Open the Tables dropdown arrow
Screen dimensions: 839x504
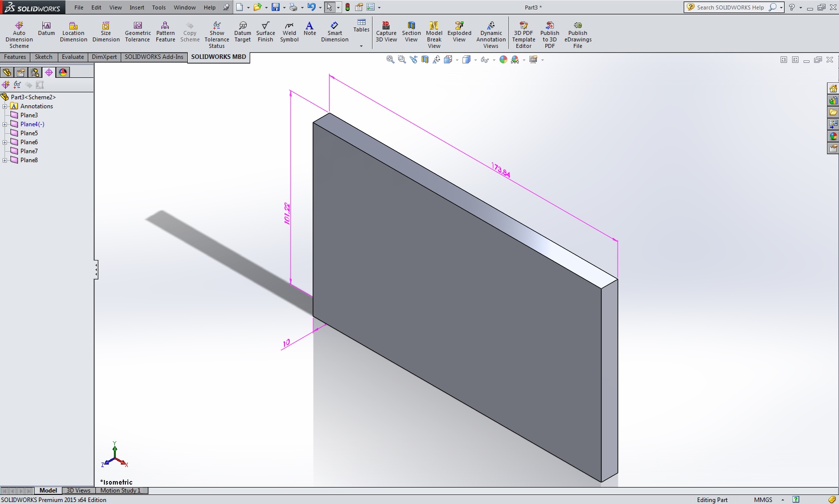coord(361,46)
